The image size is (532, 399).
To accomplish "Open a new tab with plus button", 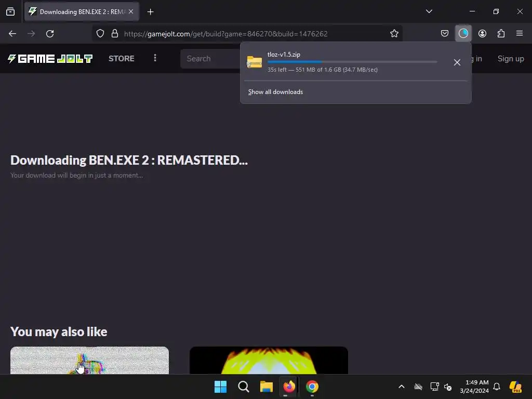I will 150,12.
